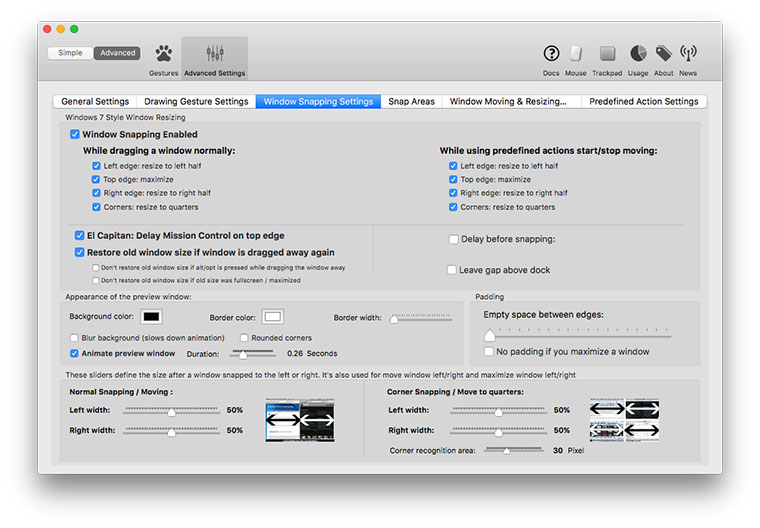Select the Trackpad icon in toolbar
760x528 pixels.
tap(607, 54)
